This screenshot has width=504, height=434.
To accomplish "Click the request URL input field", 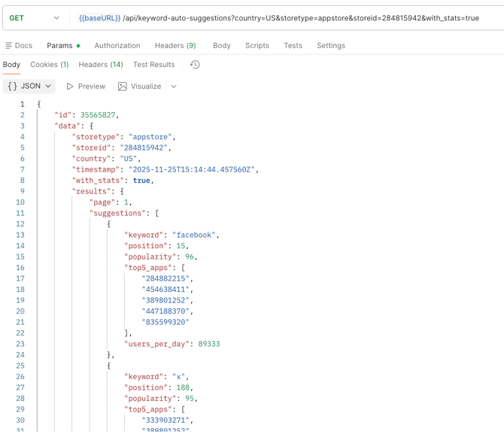I will point(376,18).
